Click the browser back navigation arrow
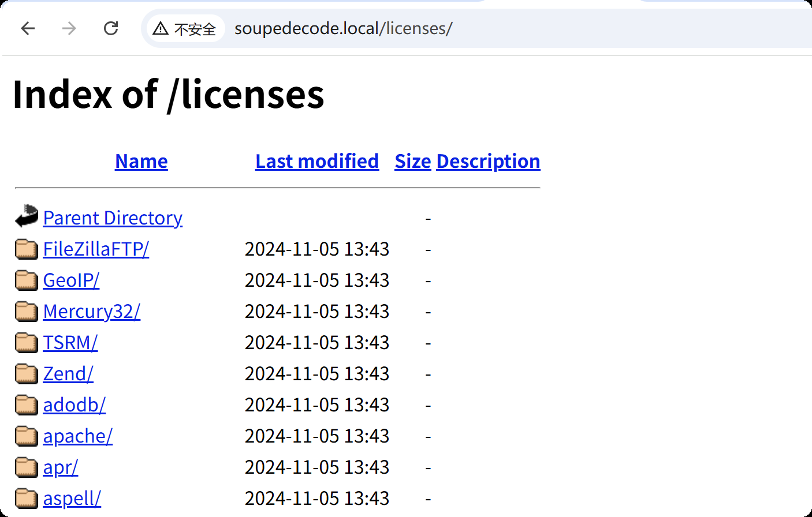812x517 pixels. (28, 28)
